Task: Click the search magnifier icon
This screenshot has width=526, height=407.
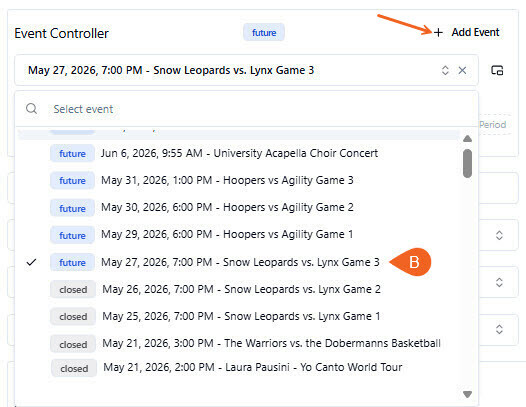Action: (32, 109)
